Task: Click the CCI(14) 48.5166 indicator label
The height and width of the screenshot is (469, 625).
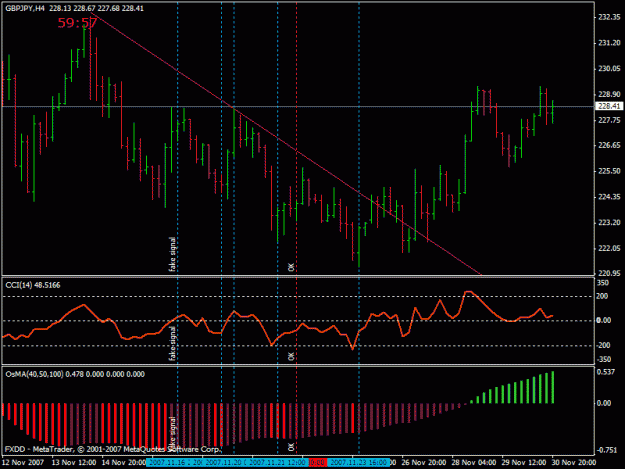Action: 33,285
